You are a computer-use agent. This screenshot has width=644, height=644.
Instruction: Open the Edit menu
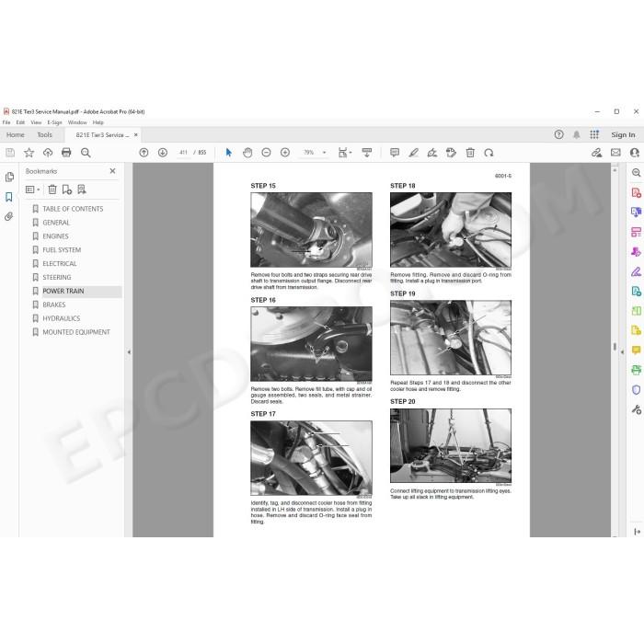pyautogui.click(x=20, y=122)
